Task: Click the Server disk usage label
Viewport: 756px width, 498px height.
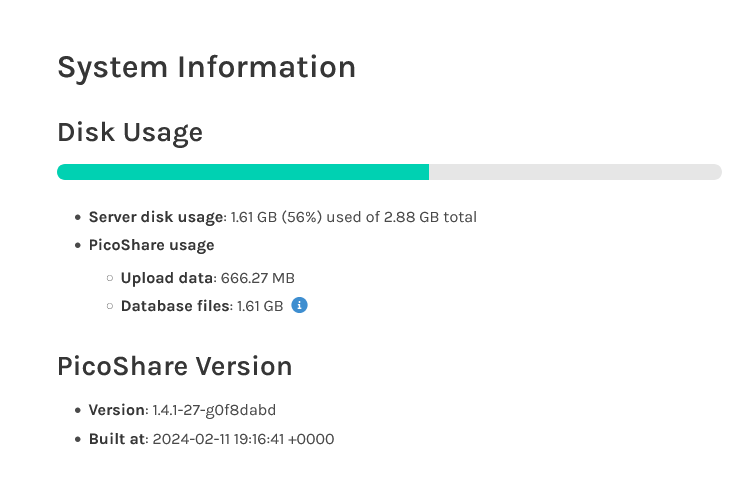Action: coord(156,217)
